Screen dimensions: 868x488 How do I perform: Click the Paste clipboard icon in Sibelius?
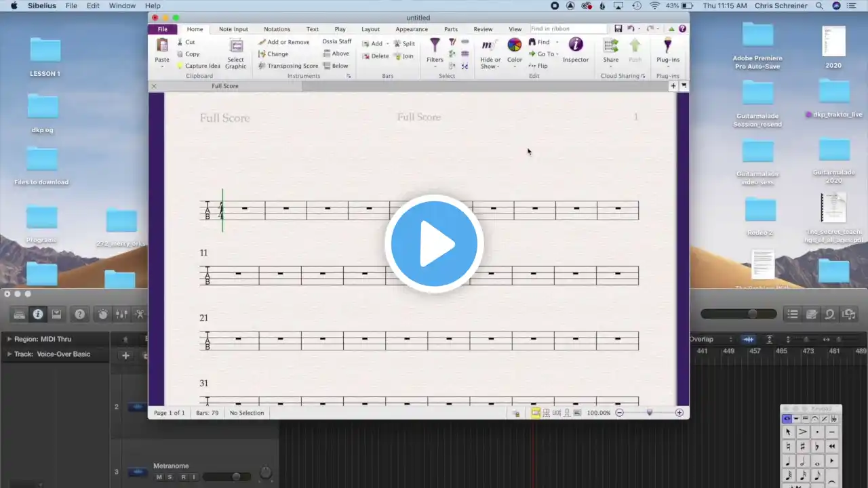pyautogui.click(x=162, y=45)
